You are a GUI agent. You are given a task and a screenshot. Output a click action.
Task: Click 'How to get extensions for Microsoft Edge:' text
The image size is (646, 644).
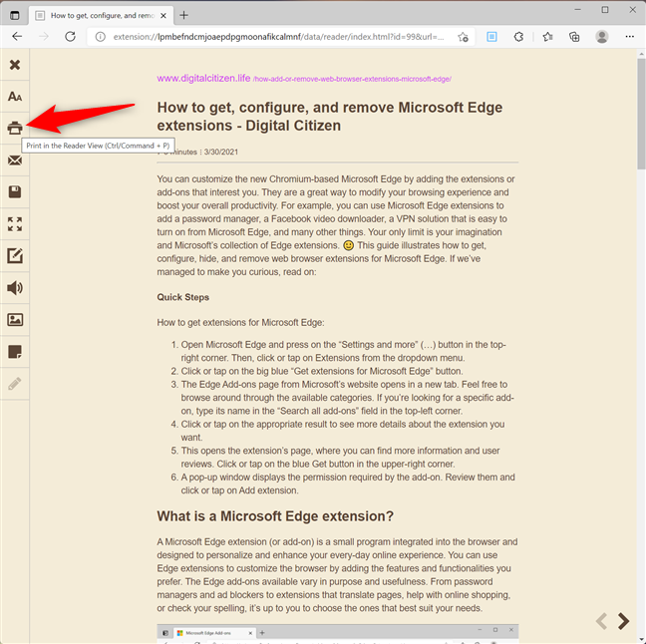[240, 323]
